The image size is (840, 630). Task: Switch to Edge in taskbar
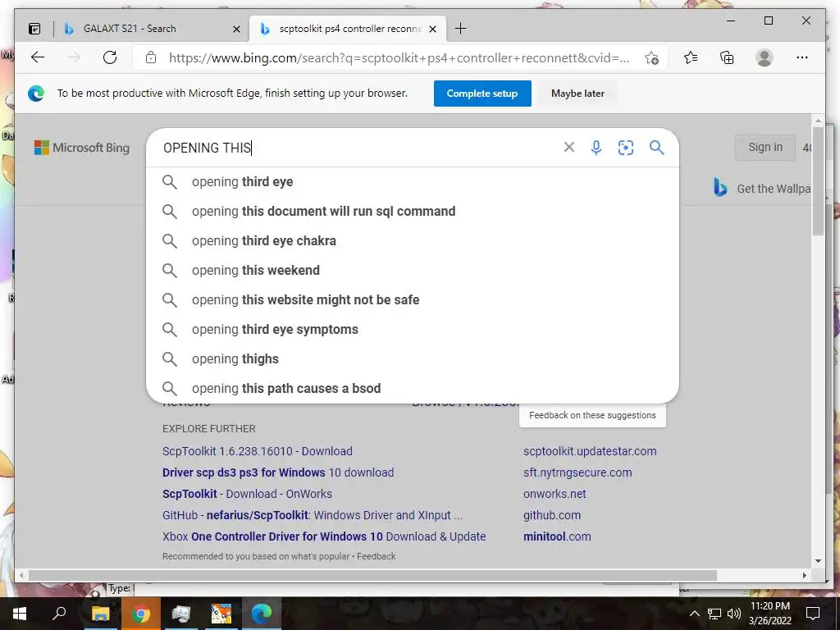(x=261, y=614)
